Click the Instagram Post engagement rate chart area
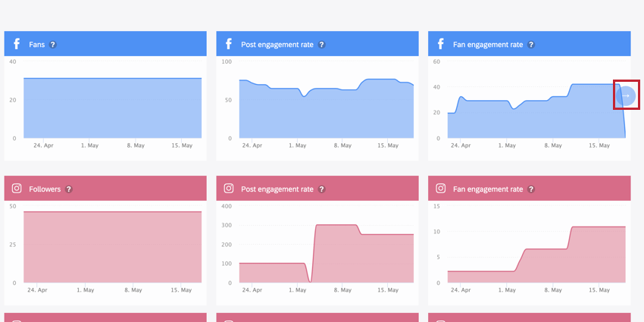 tap(327, 253)
